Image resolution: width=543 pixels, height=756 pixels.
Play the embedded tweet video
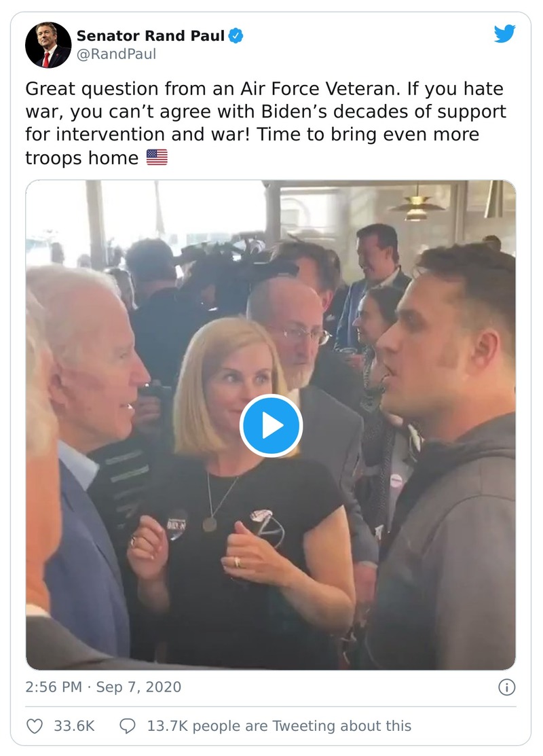click(271, 426)
